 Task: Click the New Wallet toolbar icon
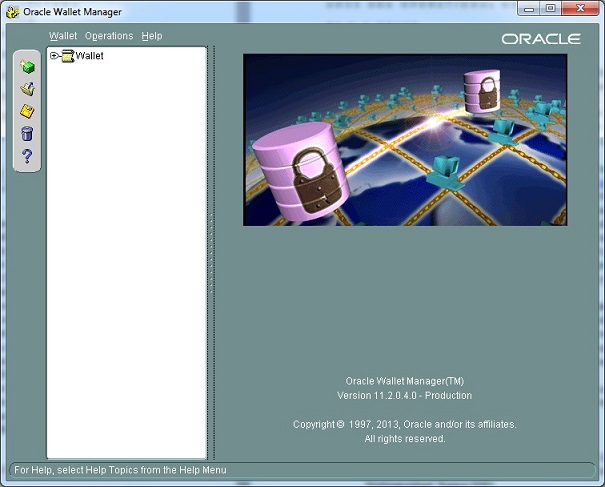(x=27, y=66)
